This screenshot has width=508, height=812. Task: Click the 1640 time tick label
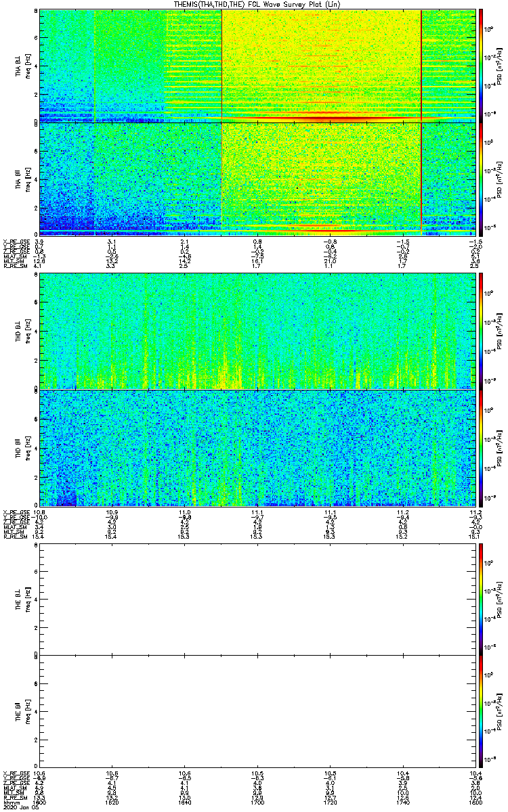pos(185,803)
